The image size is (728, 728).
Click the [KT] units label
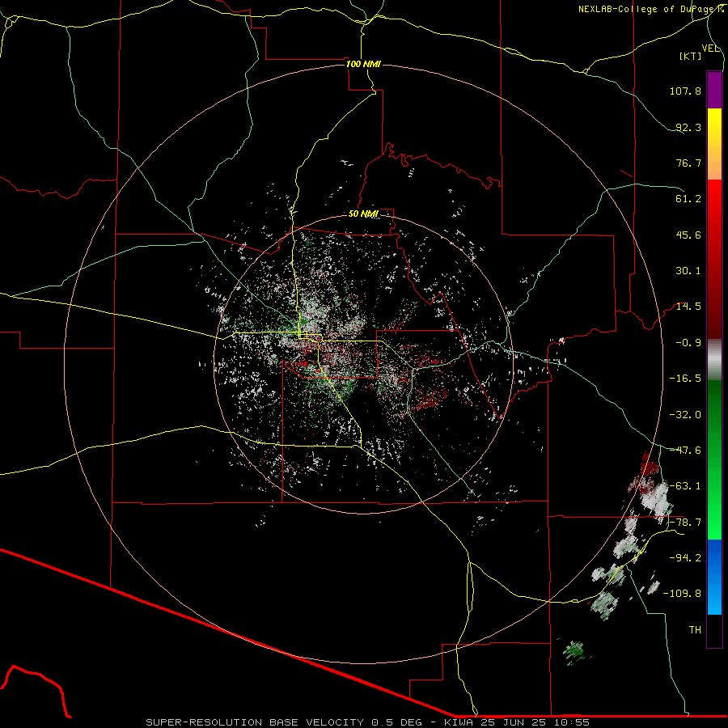[x=691, y=56]
